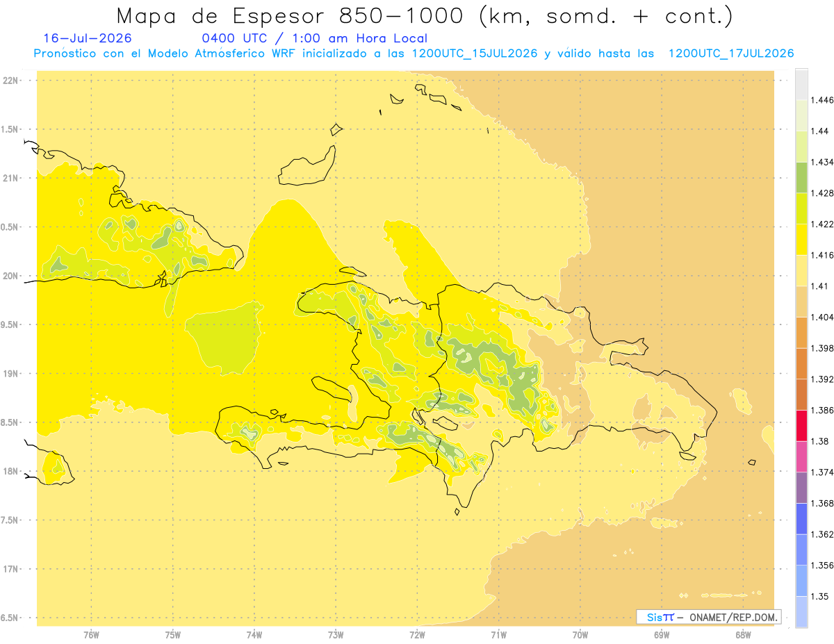This screenshot has height=644, width=834.
Task: Click the longitude label '72W'
Action: tap(417, 634)
